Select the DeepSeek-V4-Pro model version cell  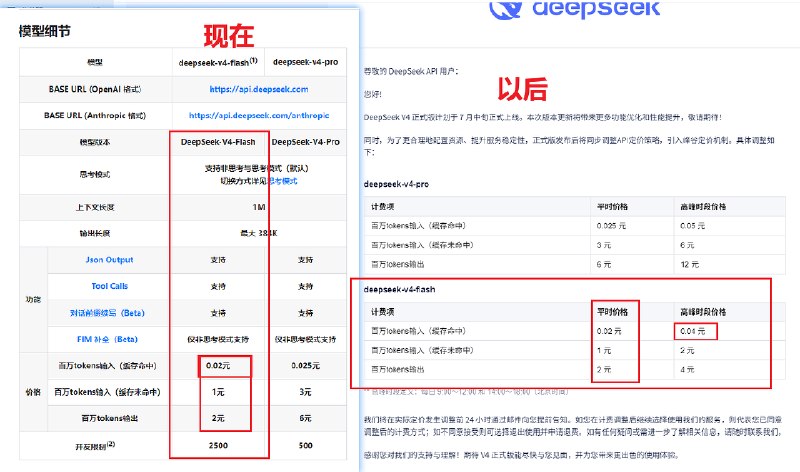pos(306,142)
